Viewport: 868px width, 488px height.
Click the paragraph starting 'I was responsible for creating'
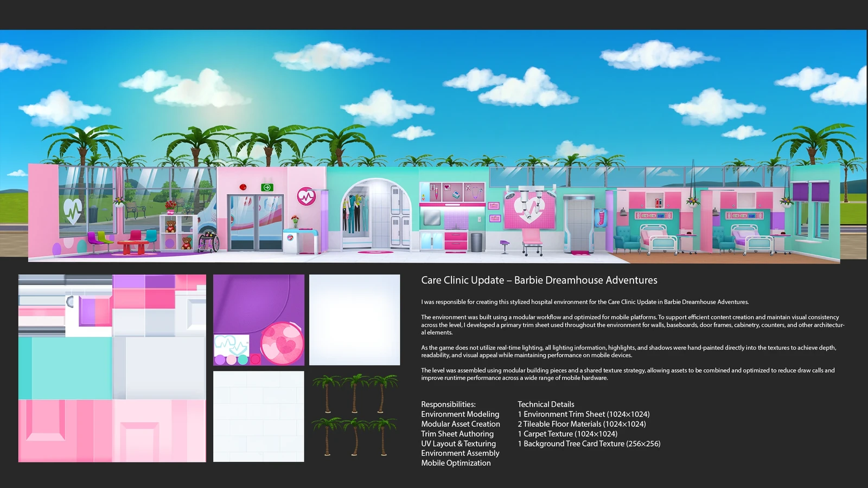click(x=585, y=302)
